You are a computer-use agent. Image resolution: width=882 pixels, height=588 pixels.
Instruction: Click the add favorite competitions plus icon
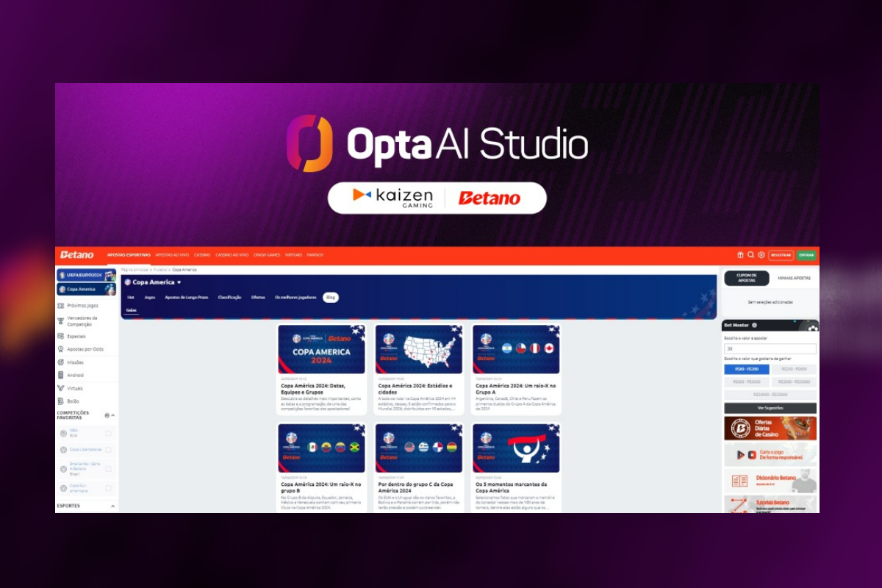(107, 415)
